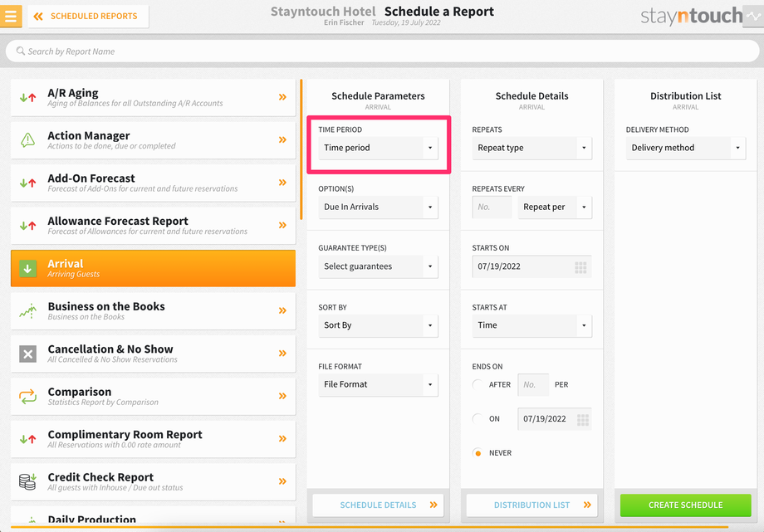Viewport: 764px width, 532px height.
Task: Open the Comparison row chevron
Action: 282,396
